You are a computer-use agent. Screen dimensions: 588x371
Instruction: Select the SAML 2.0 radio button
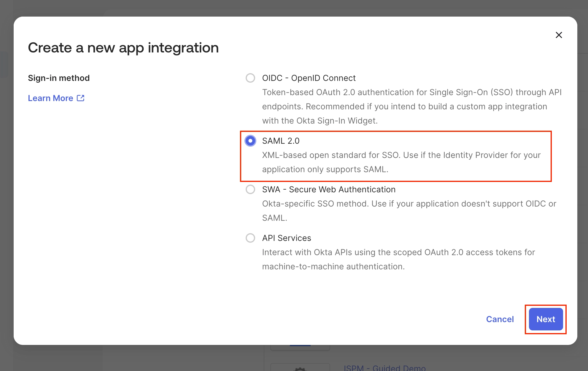click(250, 141)
